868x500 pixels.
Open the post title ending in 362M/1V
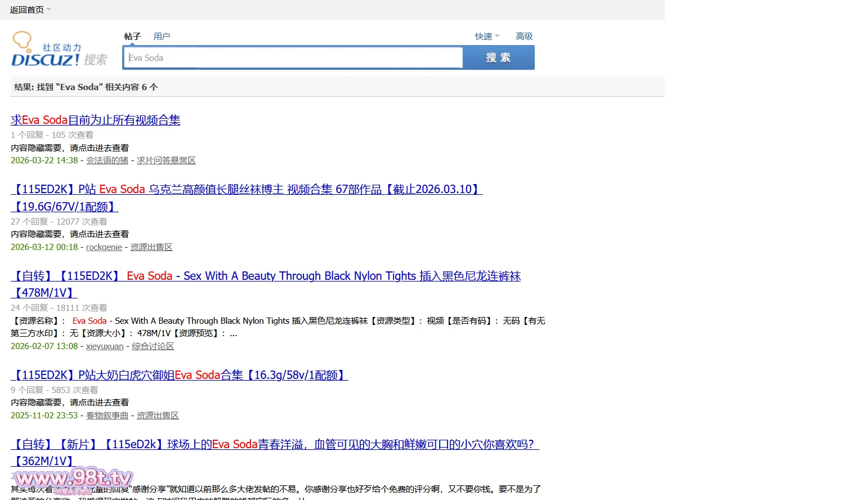tap(275, 453)
